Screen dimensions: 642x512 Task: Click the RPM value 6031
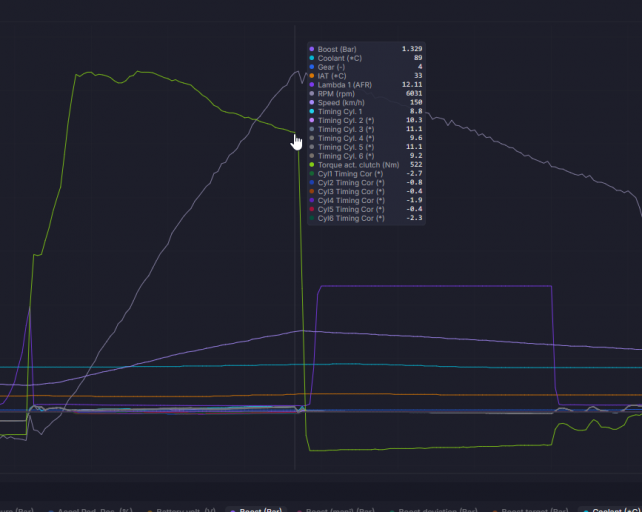pyautogui.click(x=414, y=93)
